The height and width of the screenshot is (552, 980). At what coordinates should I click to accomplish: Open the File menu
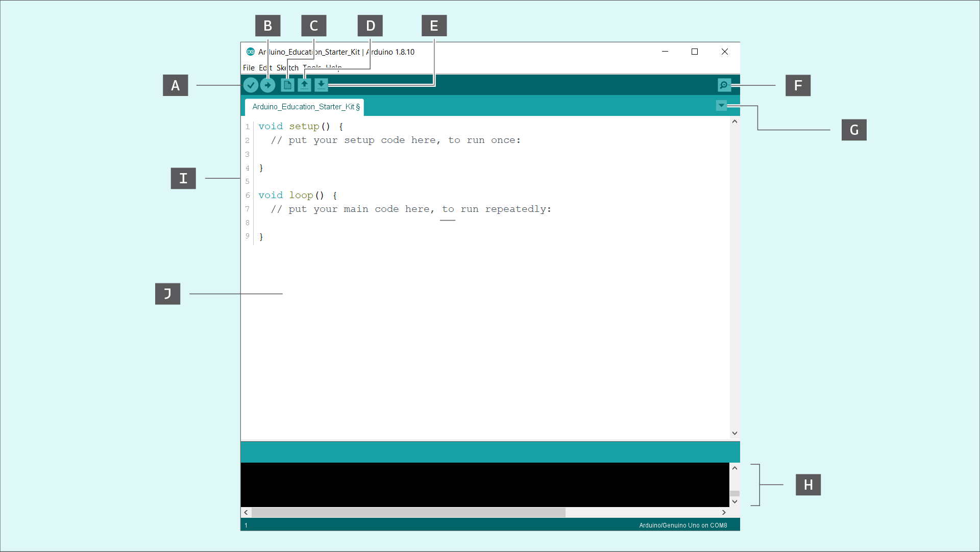pyautogui.click(x=249, y=68)
